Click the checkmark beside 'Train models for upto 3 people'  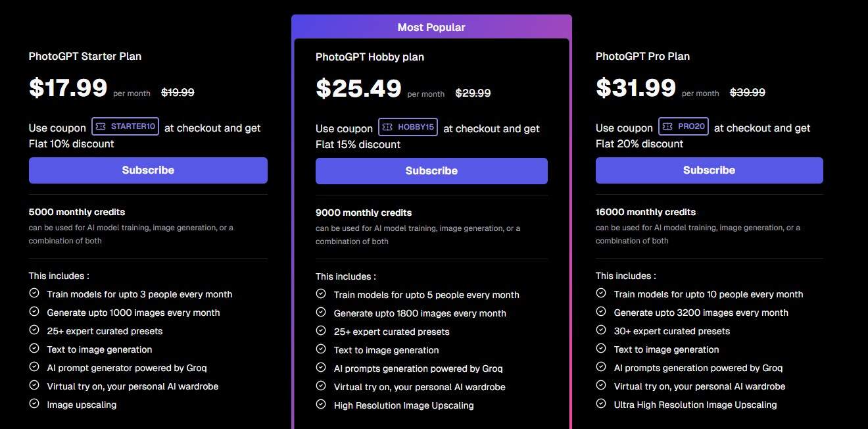tap(34, 293)
